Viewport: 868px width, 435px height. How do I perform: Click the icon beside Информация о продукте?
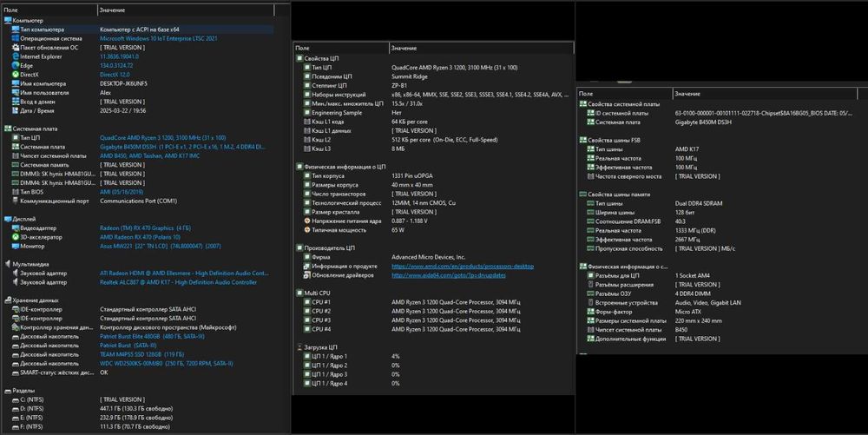coord(307,267)
